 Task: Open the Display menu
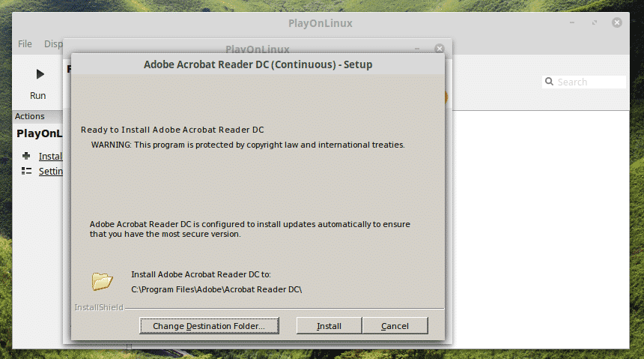(52, 44)
